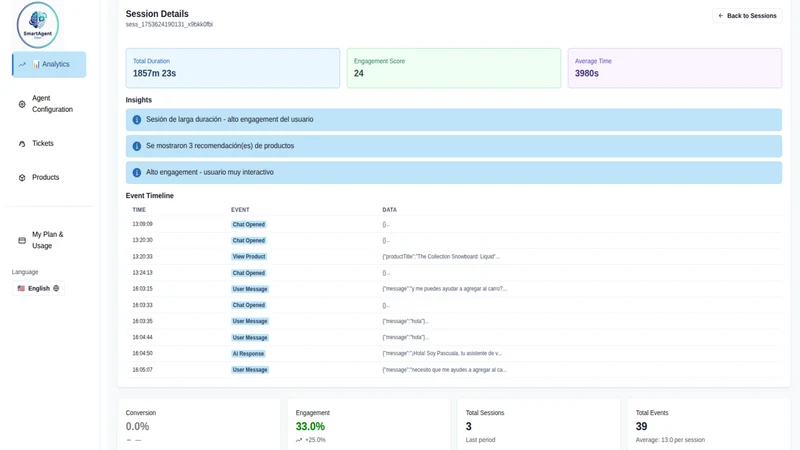Viewport: 800px width, 450px height.
Task: Click the Agent Configuration gear icon
Action: tap(22, 104)
